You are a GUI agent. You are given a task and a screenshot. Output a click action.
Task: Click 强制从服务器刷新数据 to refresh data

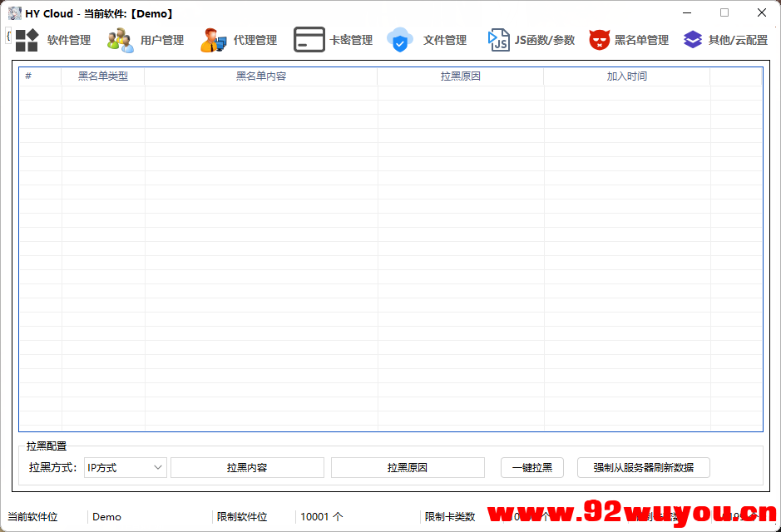[642, 467]
